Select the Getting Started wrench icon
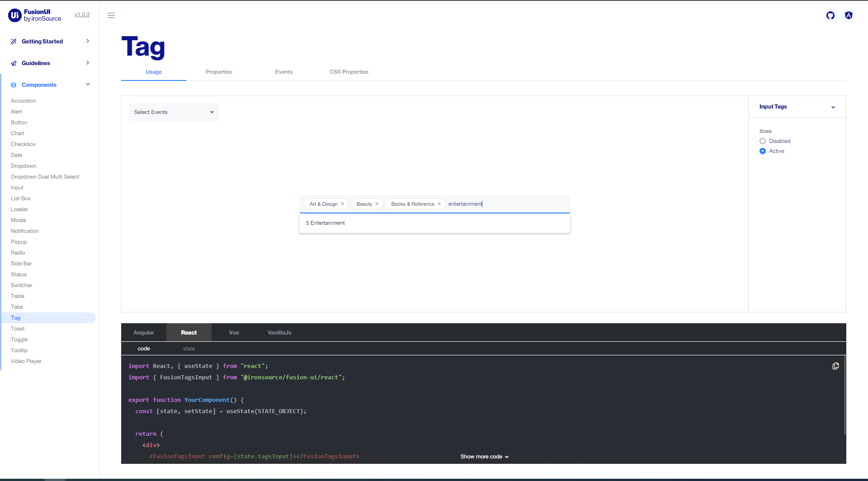The height and width of the screenshot is (481, 868). [14, 41]
